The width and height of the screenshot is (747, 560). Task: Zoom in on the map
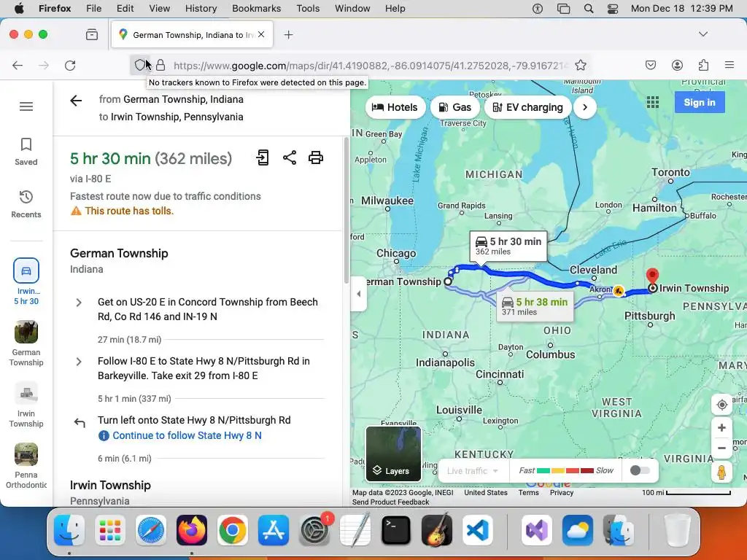point(721,428)
